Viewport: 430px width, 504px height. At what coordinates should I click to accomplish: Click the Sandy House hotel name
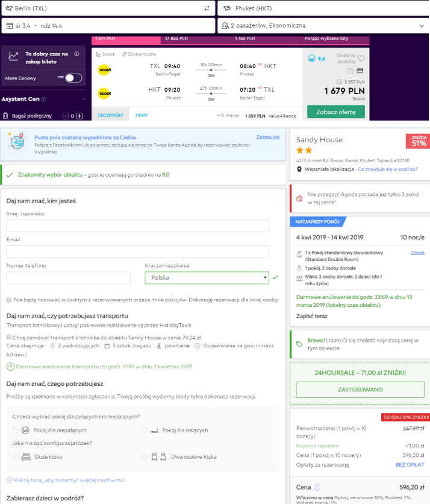click(319, 140)
